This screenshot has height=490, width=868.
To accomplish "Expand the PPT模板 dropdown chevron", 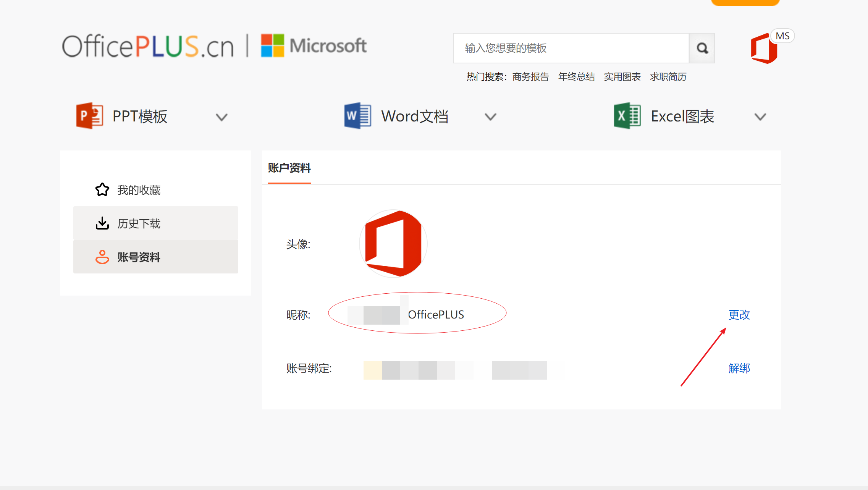I will (x=222, y=117).
